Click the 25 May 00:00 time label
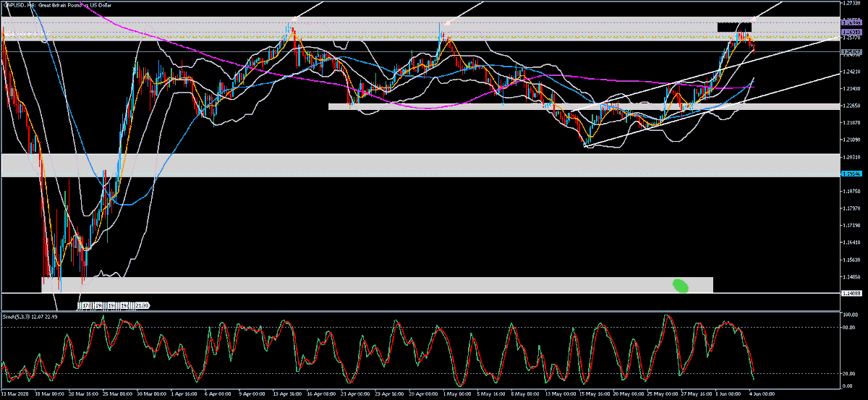 click(663, 394)
